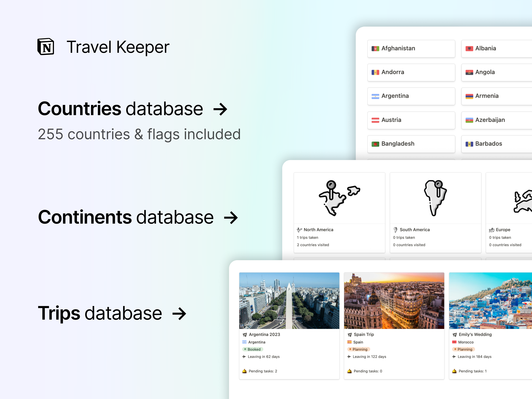Click the bell icon beside Pending tasks: 1
Viewport: 532px width, 399px height.
[x=454, y=371]
